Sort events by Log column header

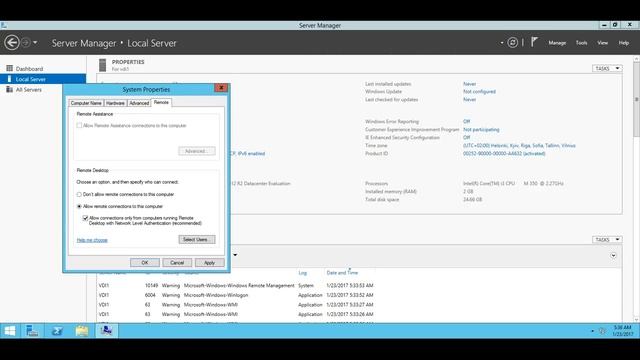point(302,273)
